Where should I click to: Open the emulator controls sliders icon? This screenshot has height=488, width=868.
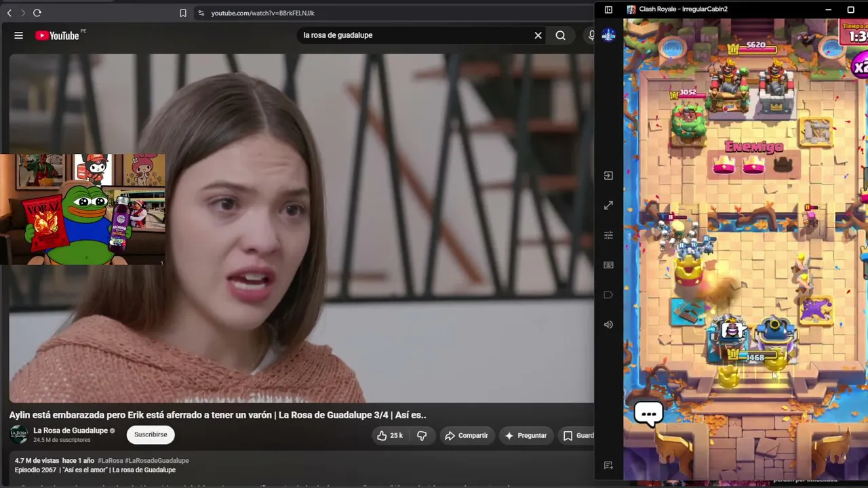point(608,235)
